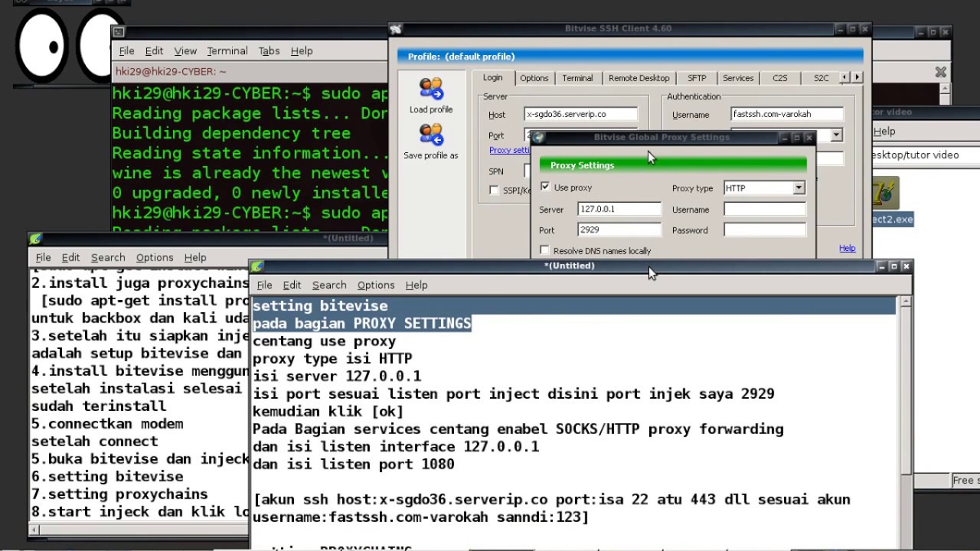
Task: Open Options menu in the front Leafpad window
Action: pyautogui.click(x=376, y=285)
